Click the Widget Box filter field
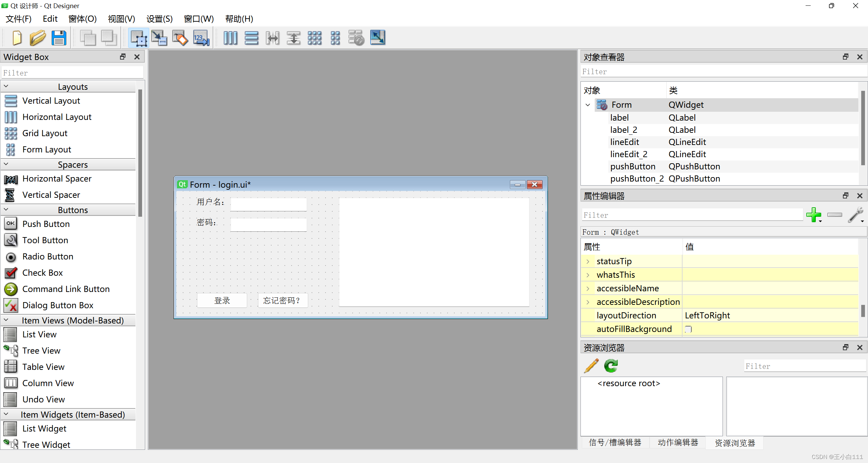The height and width of the screenshot is (463, 868). pyautogui.click(x=72, y=73)
